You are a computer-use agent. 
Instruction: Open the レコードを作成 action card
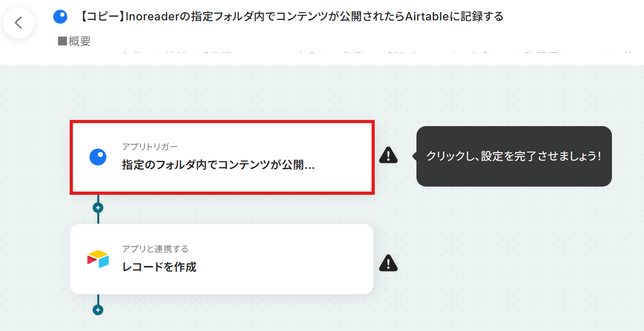coord(222,259)
